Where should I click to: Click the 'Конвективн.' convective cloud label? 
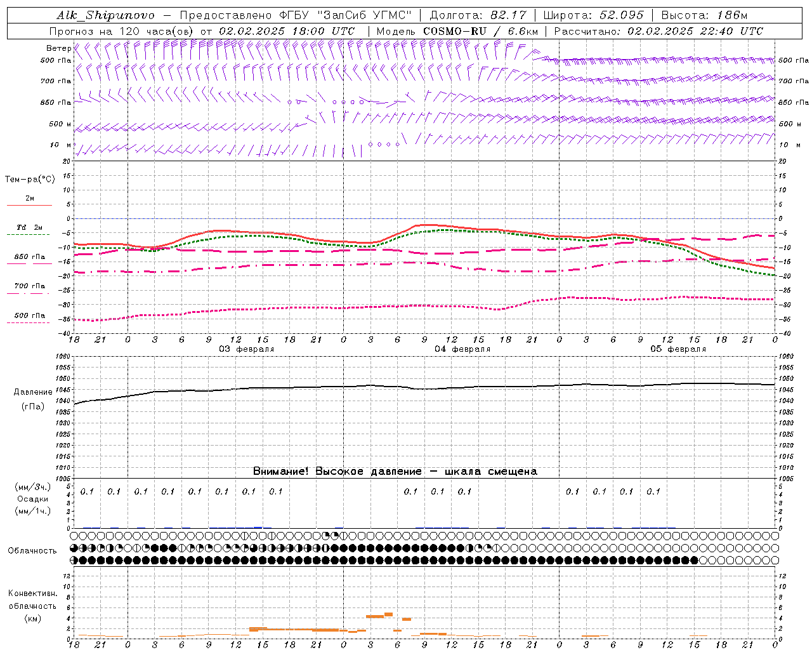tap(32, 594)
